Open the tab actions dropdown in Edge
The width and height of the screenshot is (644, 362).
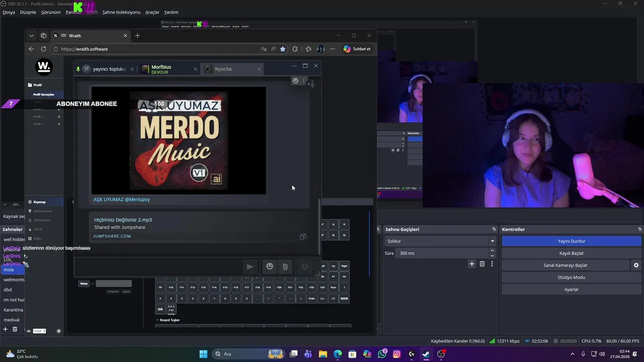[x=31, y=36]
